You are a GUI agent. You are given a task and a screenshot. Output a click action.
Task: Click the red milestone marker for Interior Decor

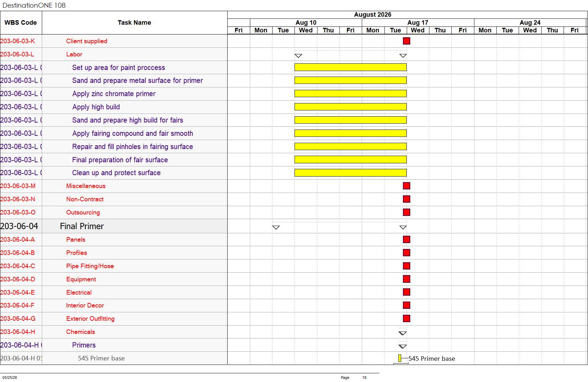pyautogui.click(x=406, y=305)
